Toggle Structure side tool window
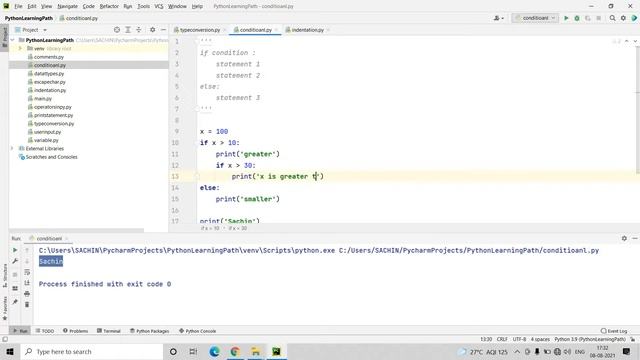This screenshot has width=640, height=360. 5,276
